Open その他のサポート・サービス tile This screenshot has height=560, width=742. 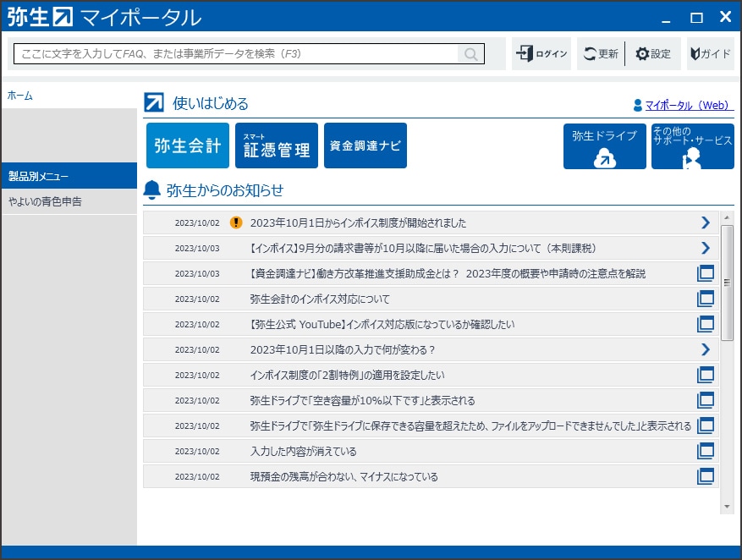(x=692, y=146)
